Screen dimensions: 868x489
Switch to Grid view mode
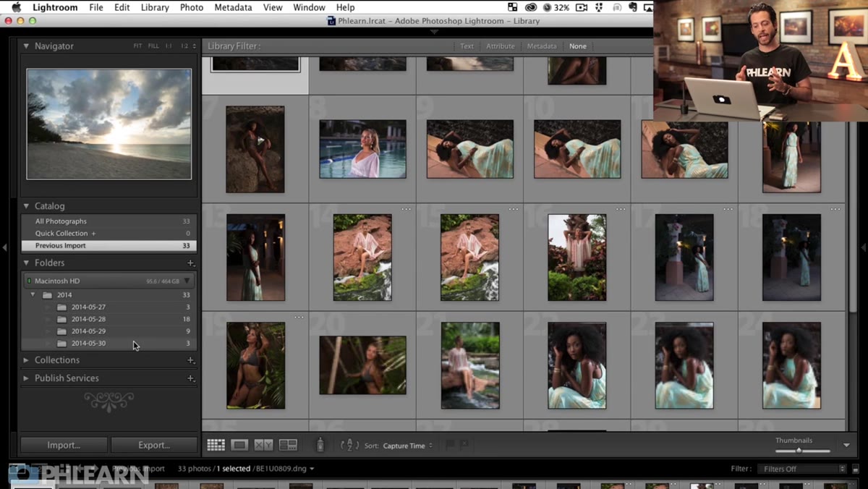coord(216,445)
